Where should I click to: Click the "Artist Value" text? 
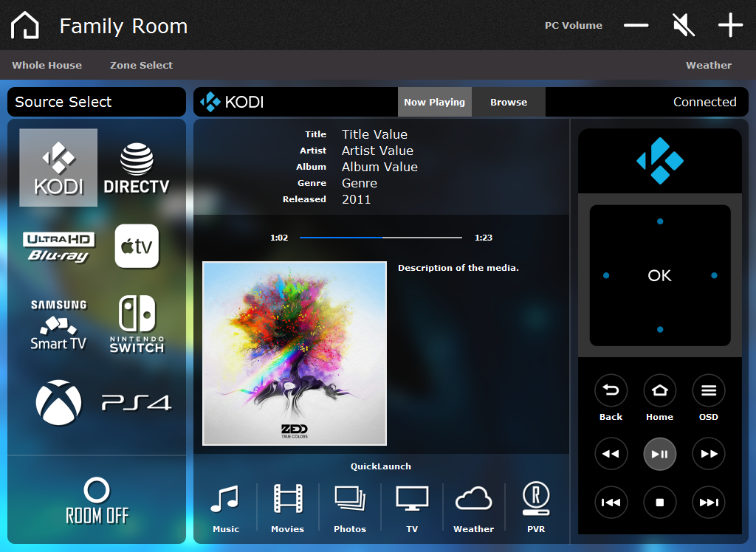click(377, 151)
